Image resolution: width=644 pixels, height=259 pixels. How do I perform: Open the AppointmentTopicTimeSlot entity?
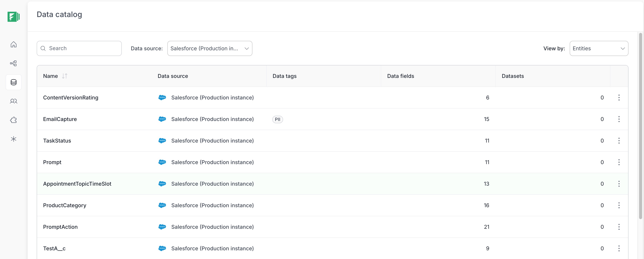coord(77,184)
